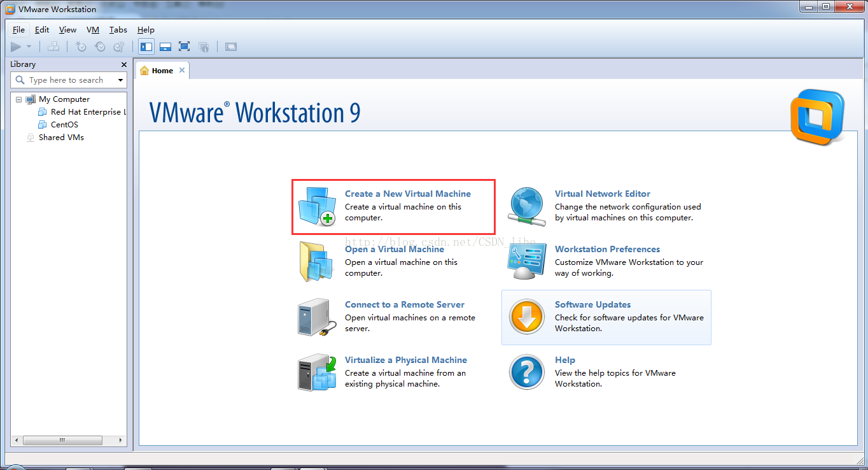Select My Computer in Library
Viewport: 868px width, 470px height.
(x=64, y=99)
